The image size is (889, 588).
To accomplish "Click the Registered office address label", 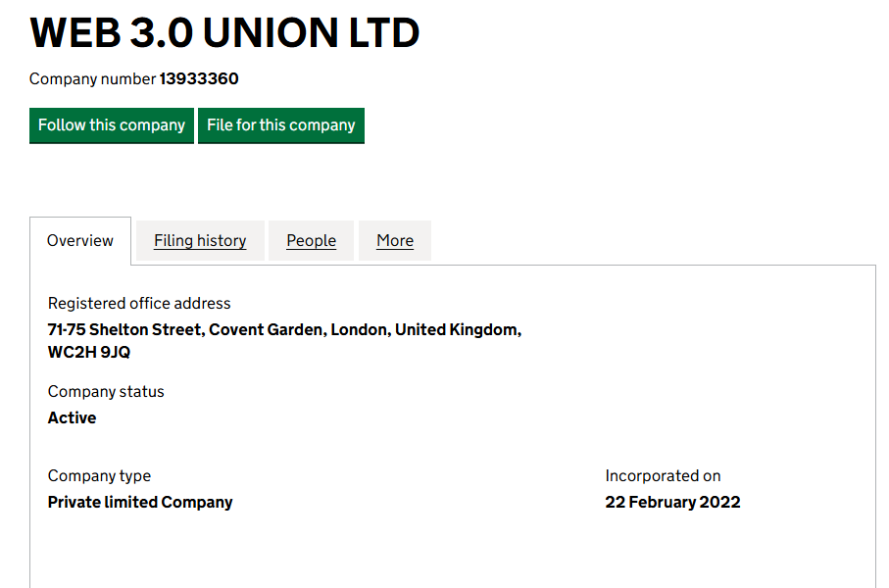I will click(x=139, y=304).
